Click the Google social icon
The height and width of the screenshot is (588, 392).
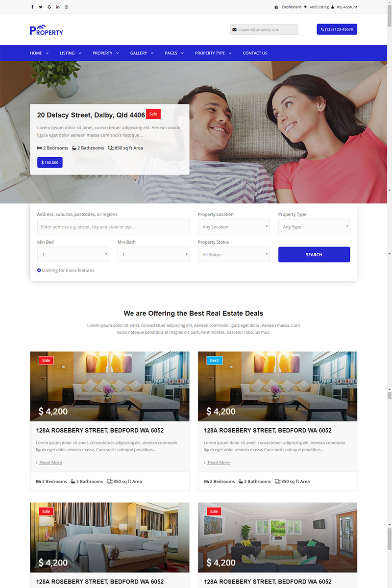point(49,7)
